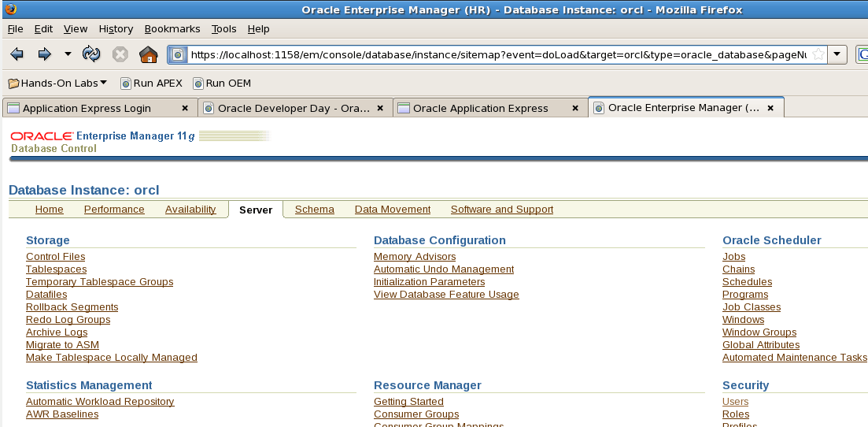Open Automatic Workload Repository link

(x=100, y=402)
